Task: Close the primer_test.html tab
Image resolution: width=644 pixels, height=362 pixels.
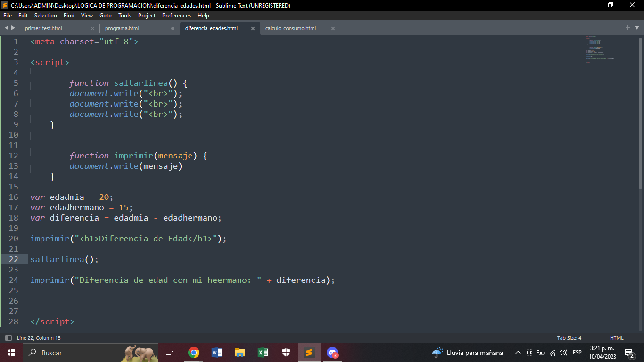Action: coord(92,28)
